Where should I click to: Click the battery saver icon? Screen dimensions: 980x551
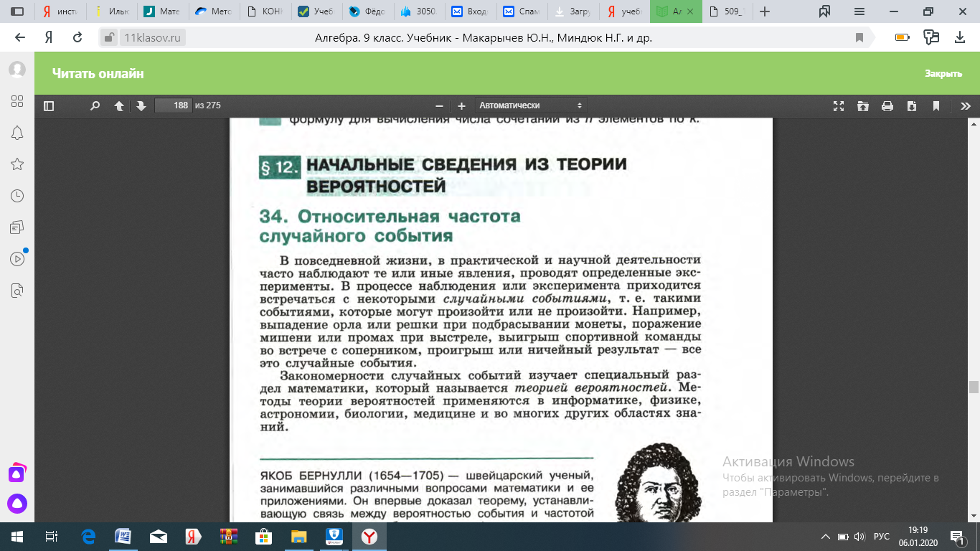(903, 38)
